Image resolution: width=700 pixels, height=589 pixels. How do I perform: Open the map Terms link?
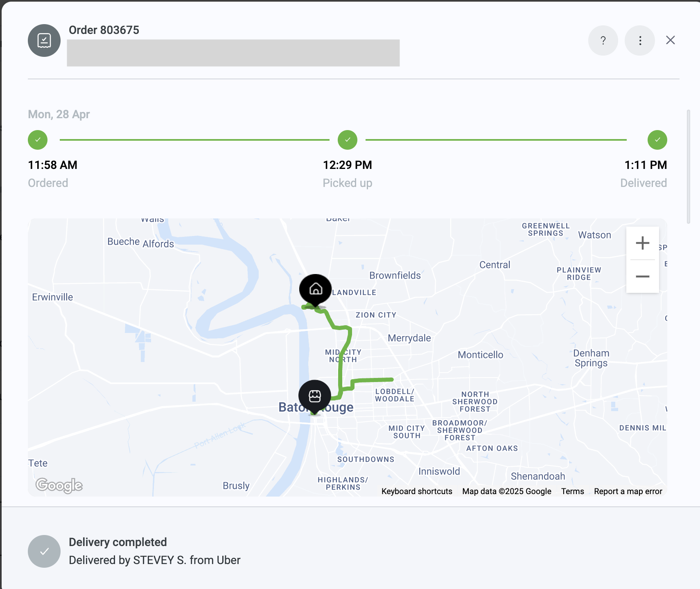pos(572,491)
